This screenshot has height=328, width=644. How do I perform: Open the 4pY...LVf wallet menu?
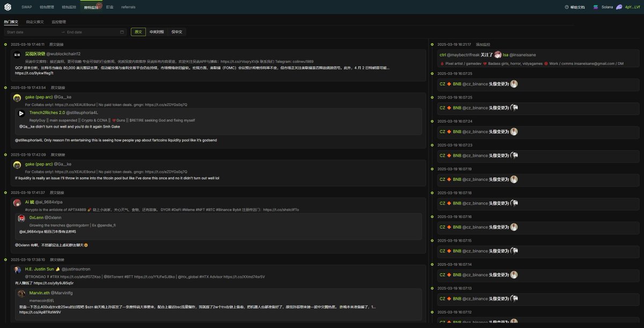click(x=629, y=7)
